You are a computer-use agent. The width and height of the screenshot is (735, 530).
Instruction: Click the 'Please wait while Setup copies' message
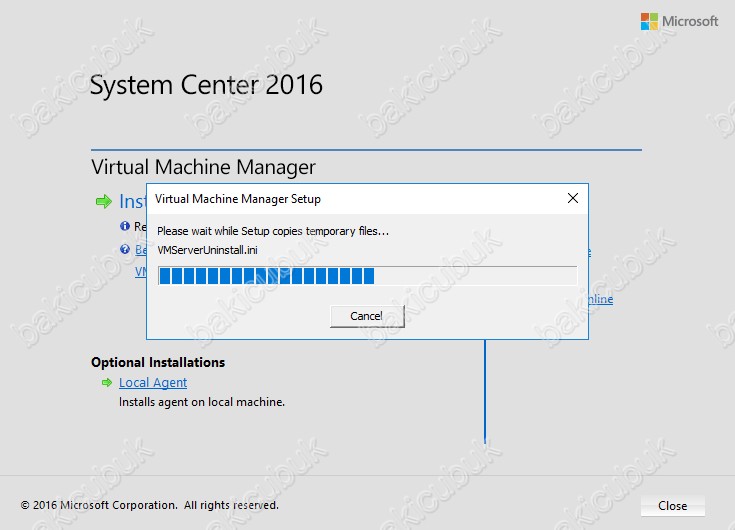tap(273, 231)
